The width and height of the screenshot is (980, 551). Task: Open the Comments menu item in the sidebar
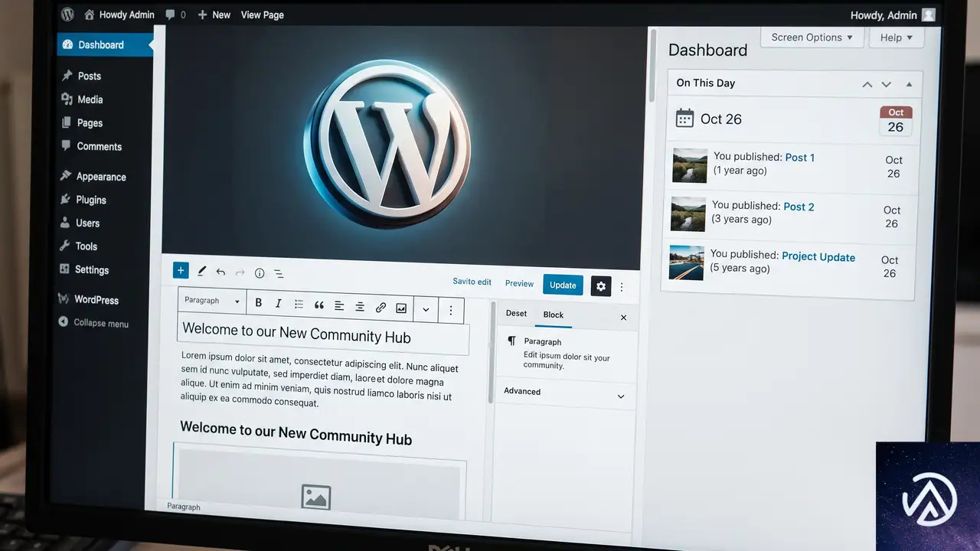[90, 146]
